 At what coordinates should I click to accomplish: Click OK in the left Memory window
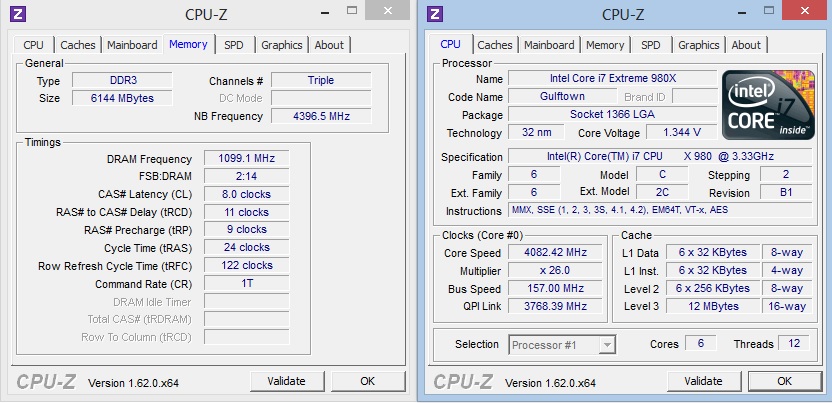click(x=367, y=381)
